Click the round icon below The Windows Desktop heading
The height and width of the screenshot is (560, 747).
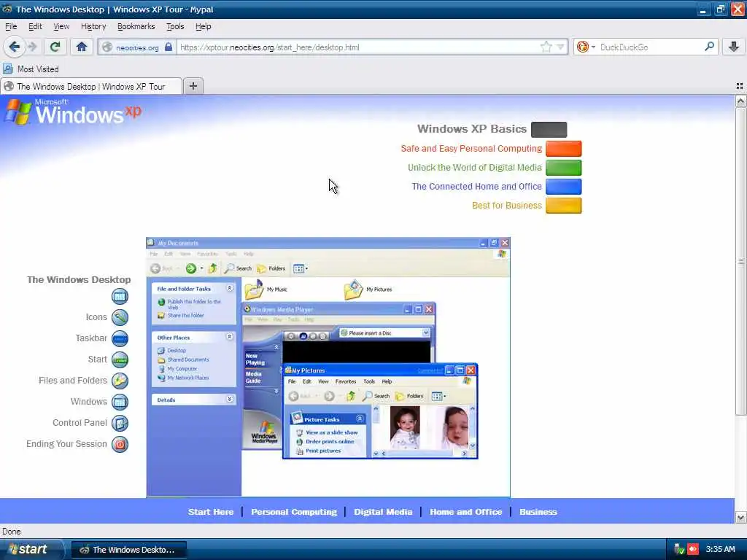pos(120,297)
